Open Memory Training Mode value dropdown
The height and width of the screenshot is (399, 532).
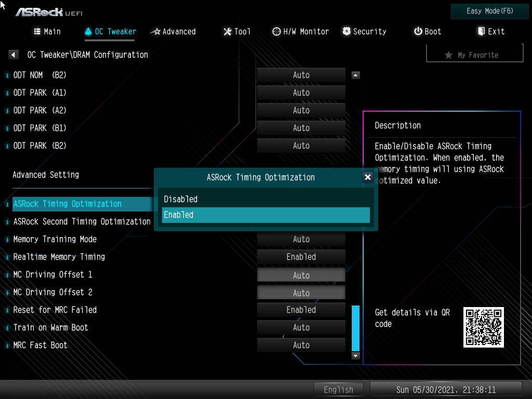click(x=301, y=239)
